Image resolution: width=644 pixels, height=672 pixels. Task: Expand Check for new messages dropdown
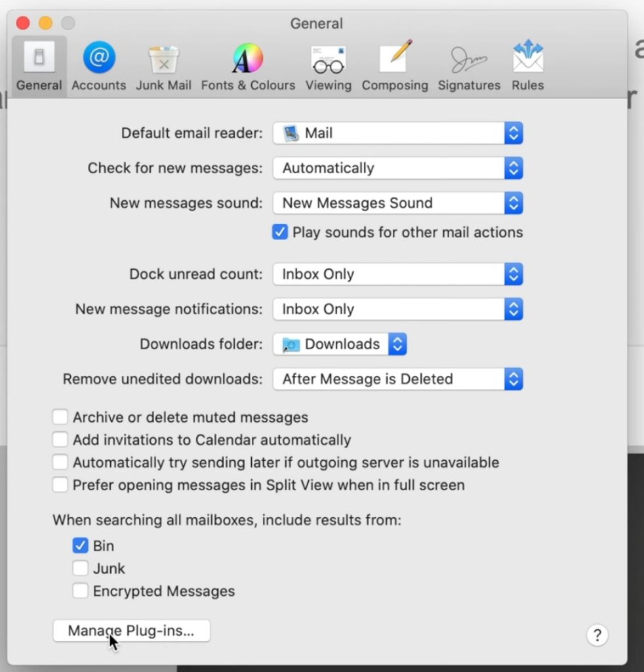397,168
